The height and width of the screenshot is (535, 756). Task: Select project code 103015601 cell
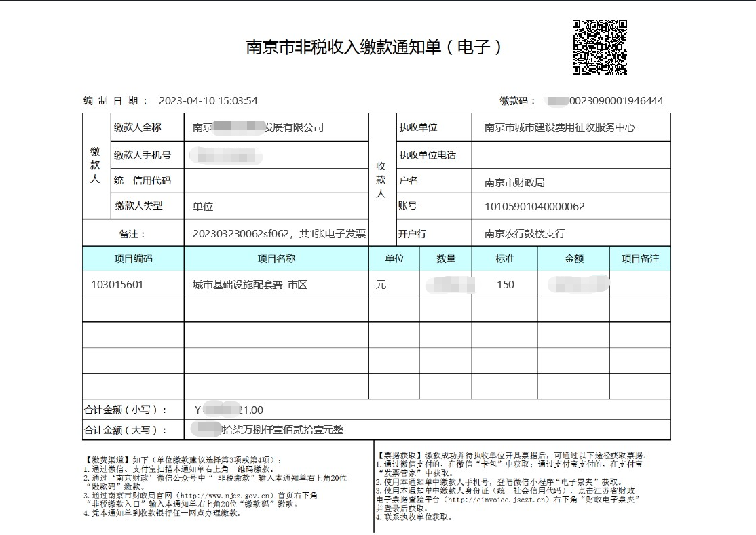[117, 285]
